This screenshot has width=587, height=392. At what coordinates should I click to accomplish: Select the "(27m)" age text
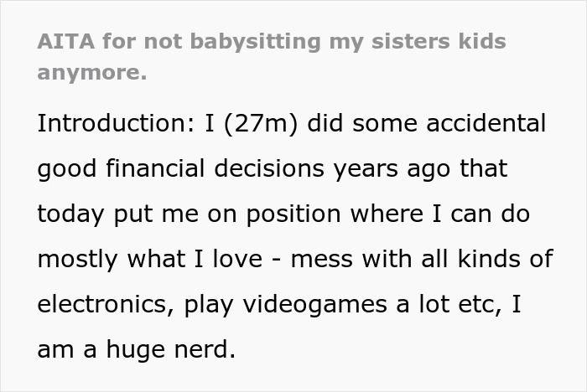tap(261, 124)
